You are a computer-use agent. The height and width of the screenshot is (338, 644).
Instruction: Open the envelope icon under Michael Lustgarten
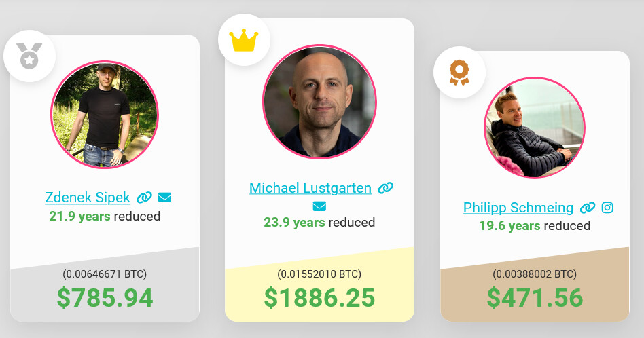[319, 206]
